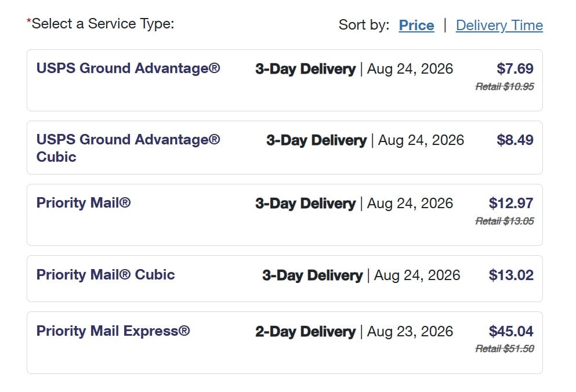Click the Retail $51.50 strikethrough price

pyautogui.click(x=505, y=349)
